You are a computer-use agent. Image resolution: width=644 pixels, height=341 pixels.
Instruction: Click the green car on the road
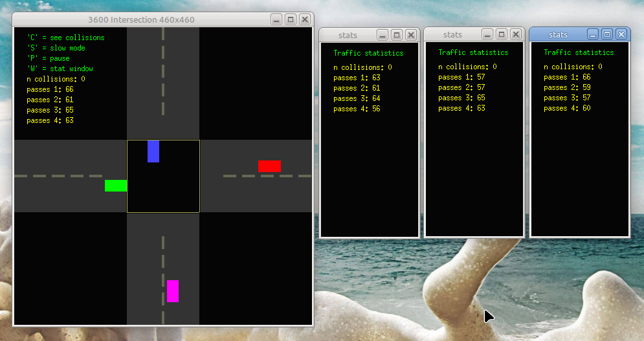pyautogui.click(x=116, y=186)
